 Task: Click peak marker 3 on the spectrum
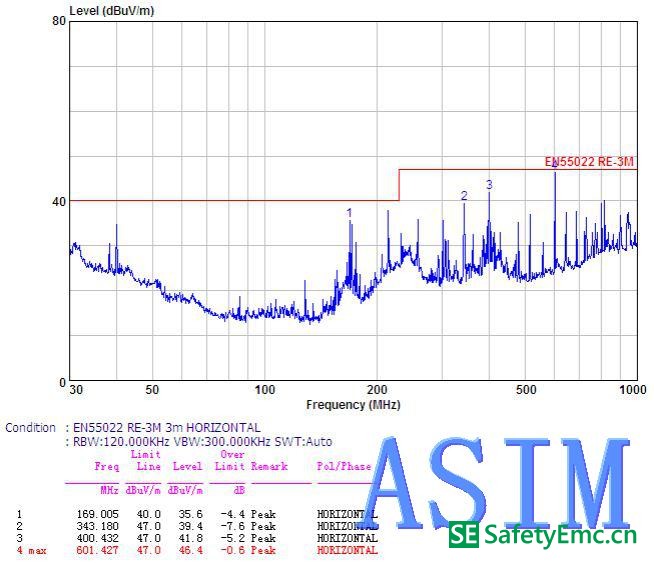point(489,184)
